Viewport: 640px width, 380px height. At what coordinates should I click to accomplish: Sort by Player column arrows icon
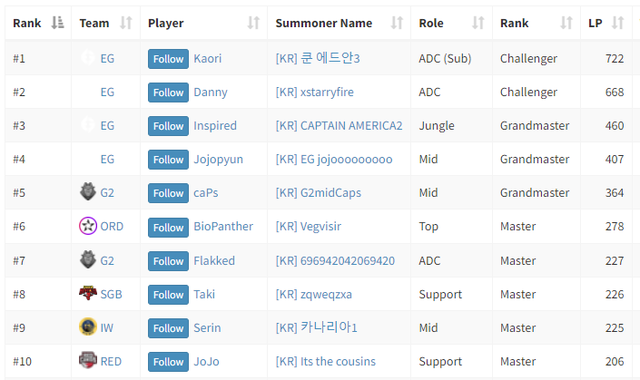(253, 23)
